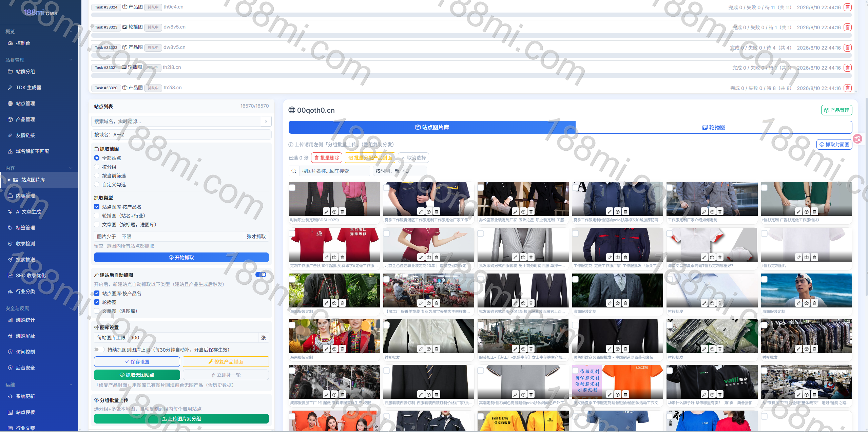Toggle the 建站后自动抓图 switch
The width and height of the screenshot is (868, 432).
(261, 275)
